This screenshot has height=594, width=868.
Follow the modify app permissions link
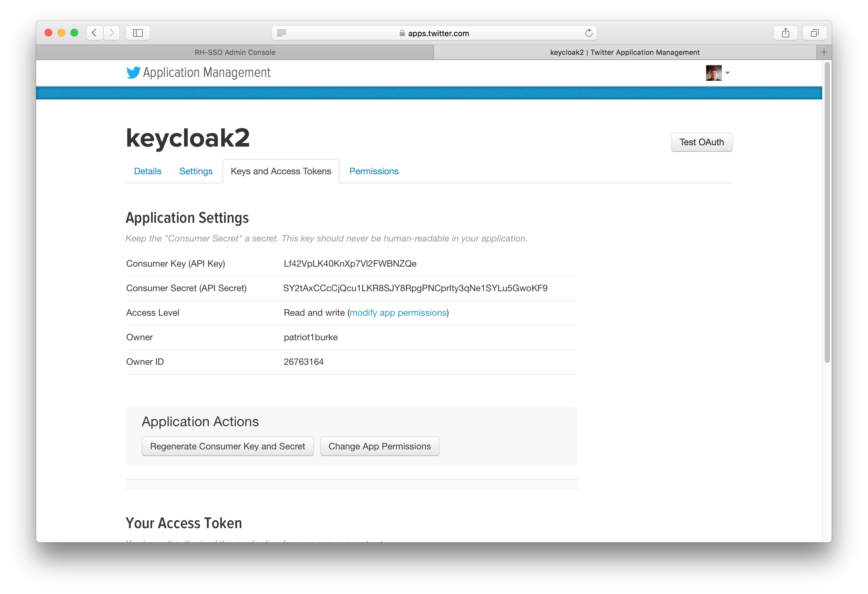pyautogui.click(x=398, y=312)
